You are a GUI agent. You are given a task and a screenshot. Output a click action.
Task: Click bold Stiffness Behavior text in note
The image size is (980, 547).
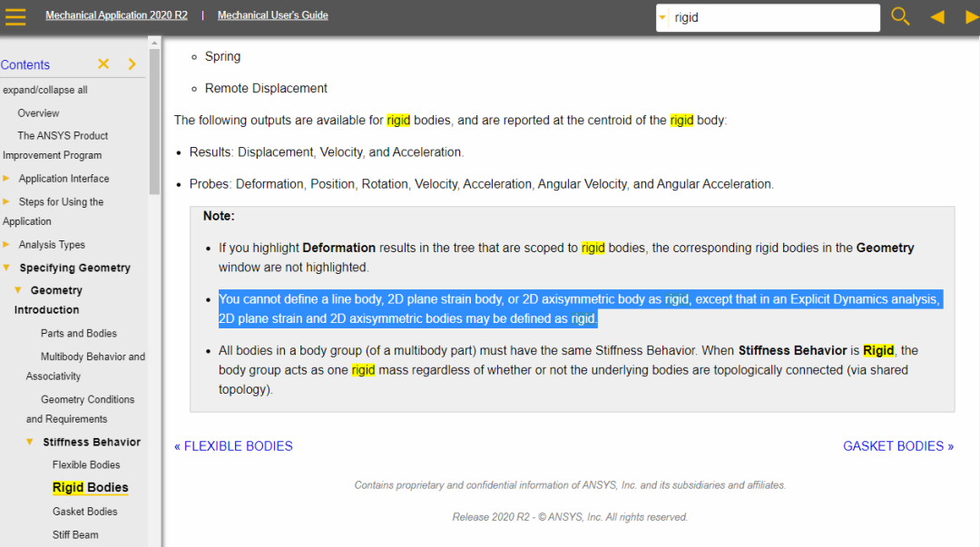pyautogui.click(x=792, y=351)
